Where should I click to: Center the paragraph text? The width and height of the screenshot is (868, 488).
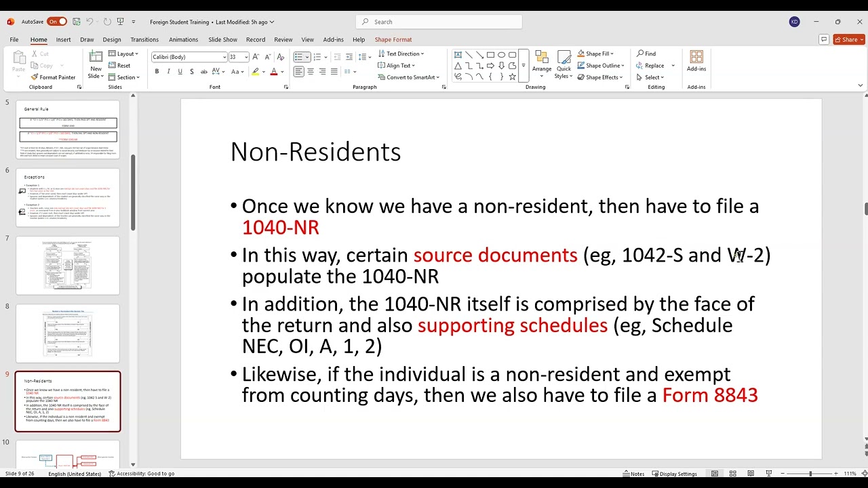311,71
